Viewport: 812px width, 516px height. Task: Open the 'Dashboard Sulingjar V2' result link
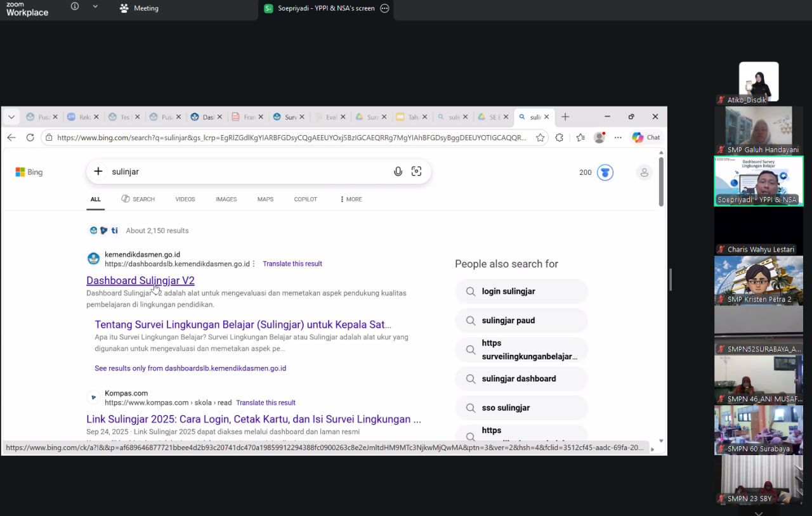coord(140,280)
